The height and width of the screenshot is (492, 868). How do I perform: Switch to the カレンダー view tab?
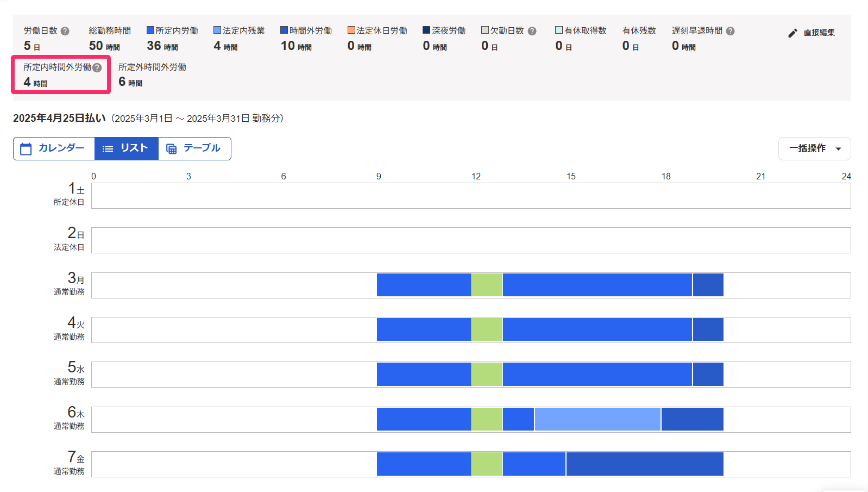[x=54, y=148]
